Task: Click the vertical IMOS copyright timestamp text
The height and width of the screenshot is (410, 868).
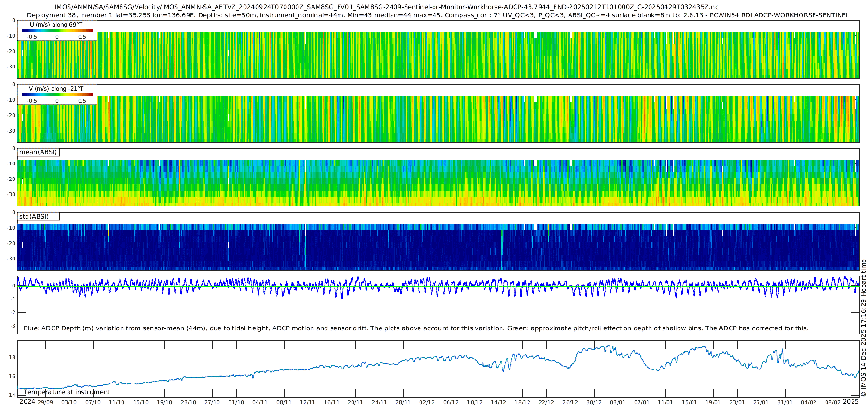Action: click(863, 328)
